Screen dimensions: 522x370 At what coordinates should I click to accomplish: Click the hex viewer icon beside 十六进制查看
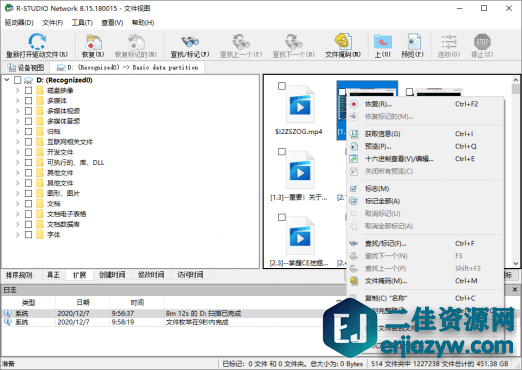354,159
